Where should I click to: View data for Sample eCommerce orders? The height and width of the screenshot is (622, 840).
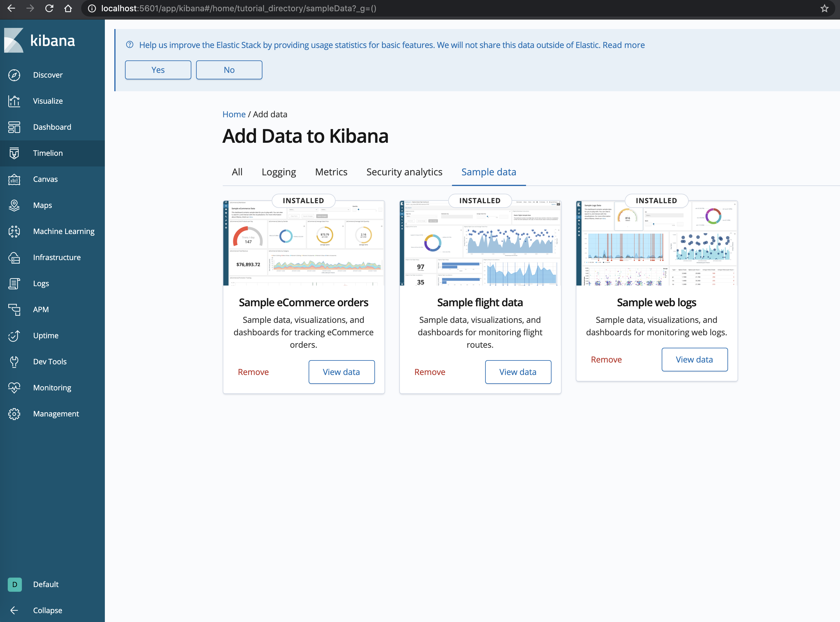(x=342, y=372)
